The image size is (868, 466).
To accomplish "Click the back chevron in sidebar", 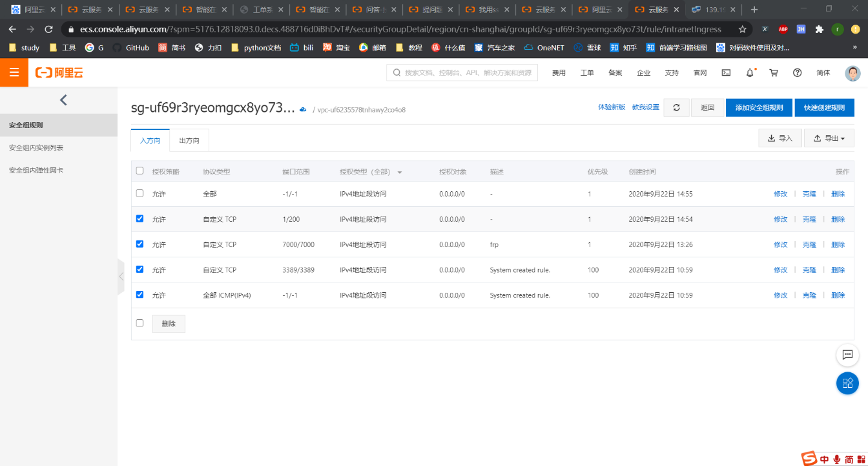I will (x=63, y=100).
